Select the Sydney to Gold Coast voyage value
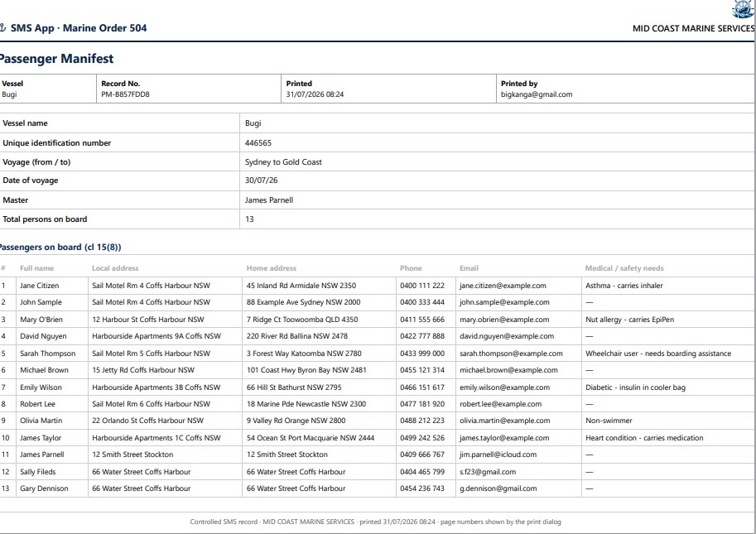The width and height of the screenshot is (756, 534). (x=283, y=162)
